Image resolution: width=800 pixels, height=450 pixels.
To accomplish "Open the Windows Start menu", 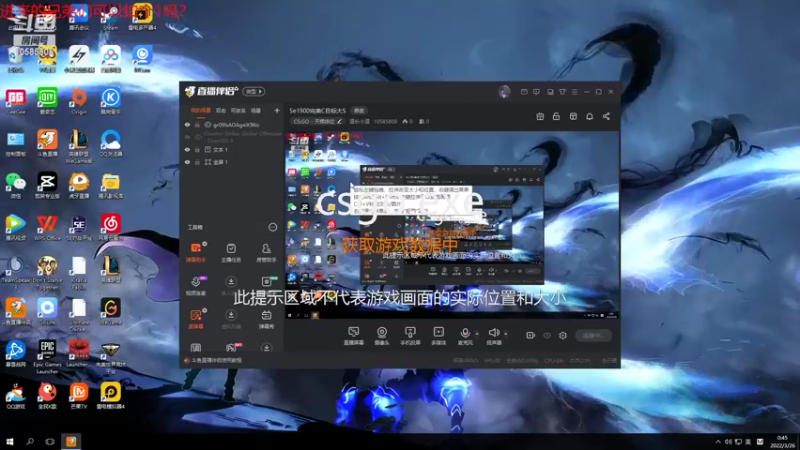I will point(10,441).
